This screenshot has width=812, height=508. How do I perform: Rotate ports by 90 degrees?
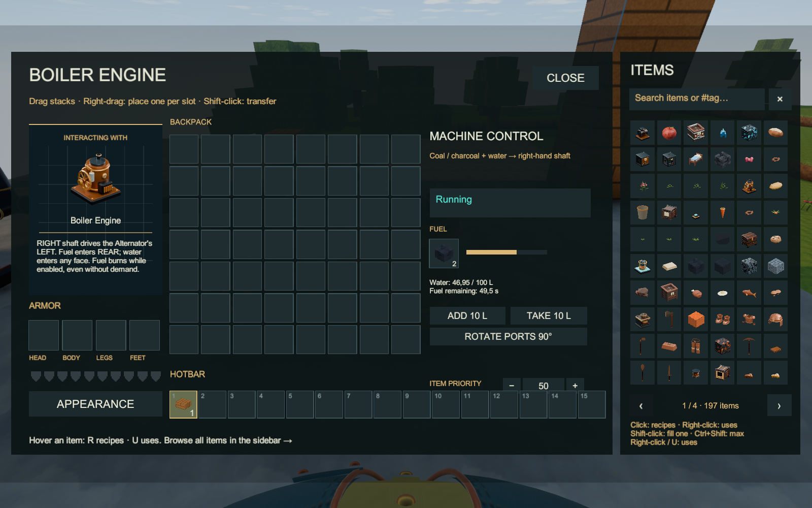tap(508, 336)
